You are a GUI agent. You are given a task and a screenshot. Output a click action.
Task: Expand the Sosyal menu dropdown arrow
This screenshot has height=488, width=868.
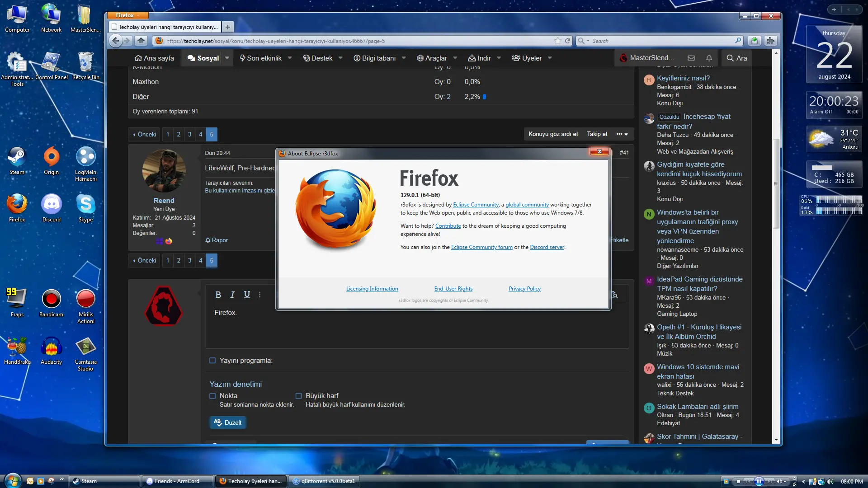tap(227, 58)
